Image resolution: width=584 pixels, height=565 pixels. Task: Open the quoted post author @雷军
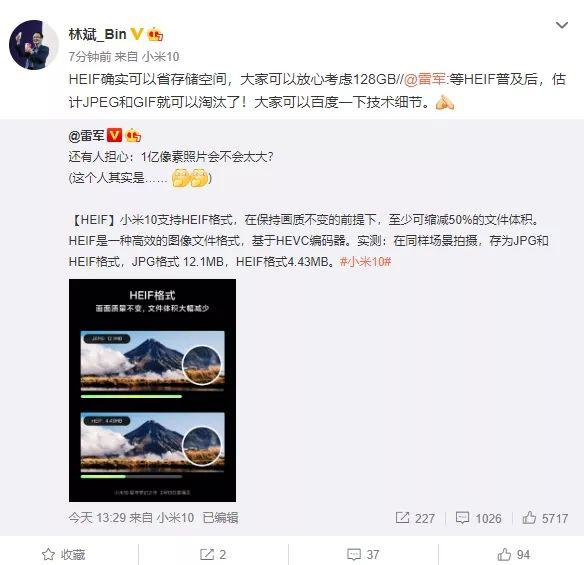pyautogui.click(x=86, y=136)
